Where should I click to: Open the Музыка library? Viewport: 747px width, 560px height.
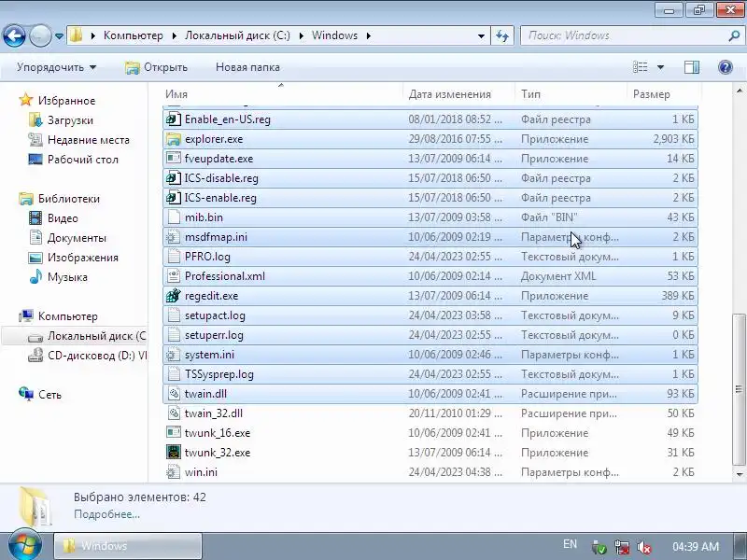click(x=67, y=277)
